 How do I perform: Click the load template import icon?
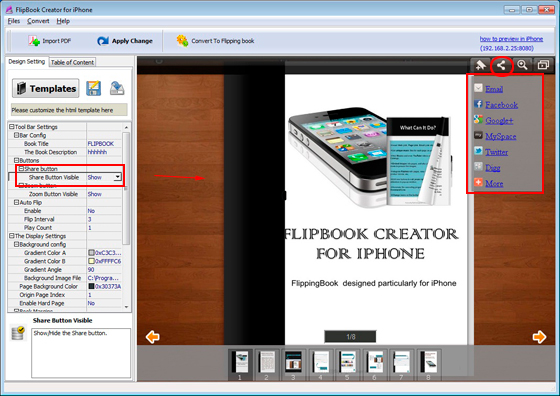[x=117, y=88]
